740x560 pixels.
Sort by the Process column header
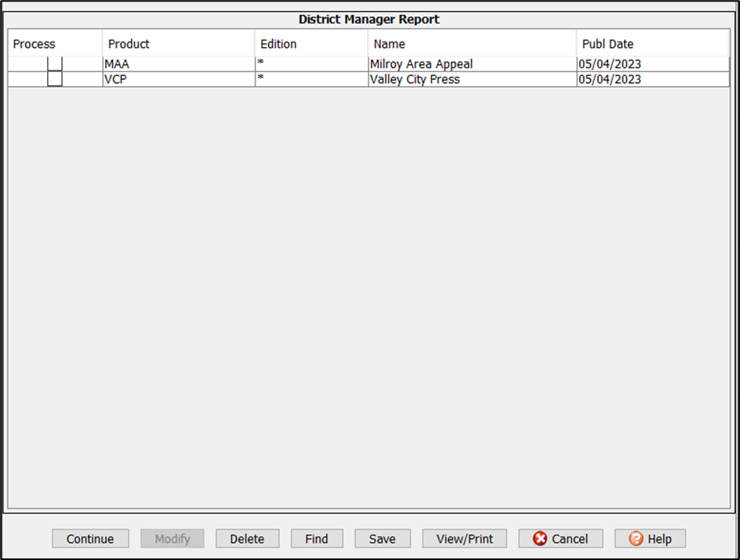point(34,44)
